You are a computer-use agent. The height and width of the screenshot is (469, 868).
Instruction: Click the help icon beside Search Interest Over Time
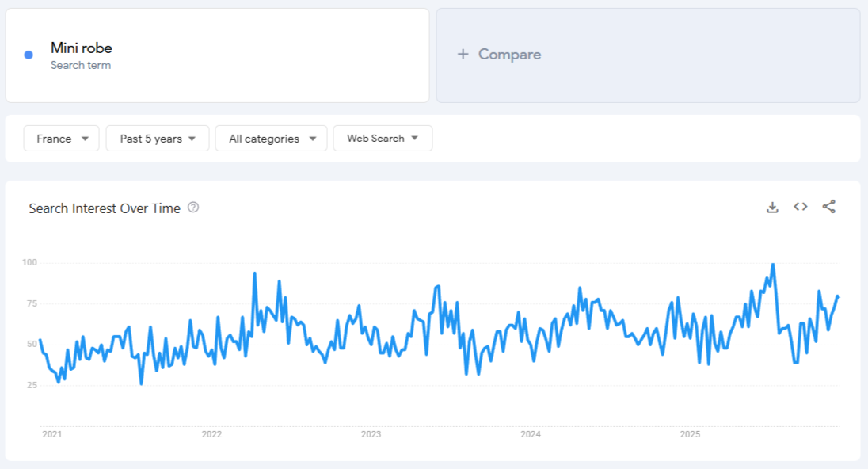191,208
